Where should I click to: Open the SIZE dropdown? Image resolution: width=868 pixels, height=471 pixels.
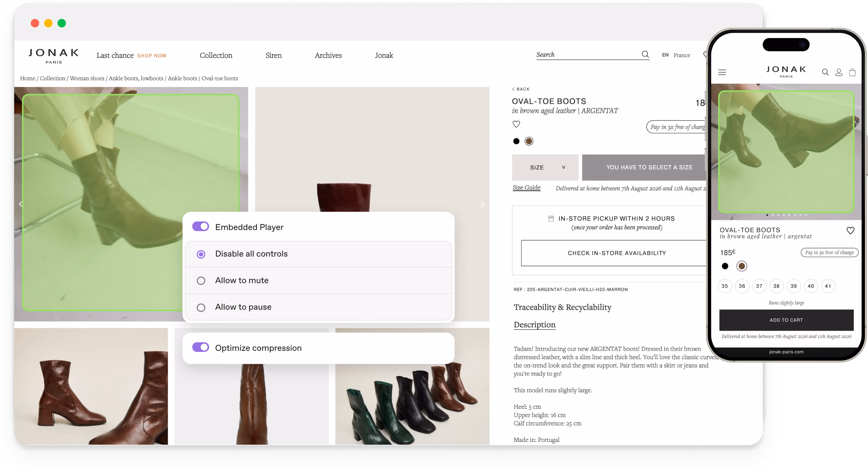pyautogui.click(x=545, y=167)
